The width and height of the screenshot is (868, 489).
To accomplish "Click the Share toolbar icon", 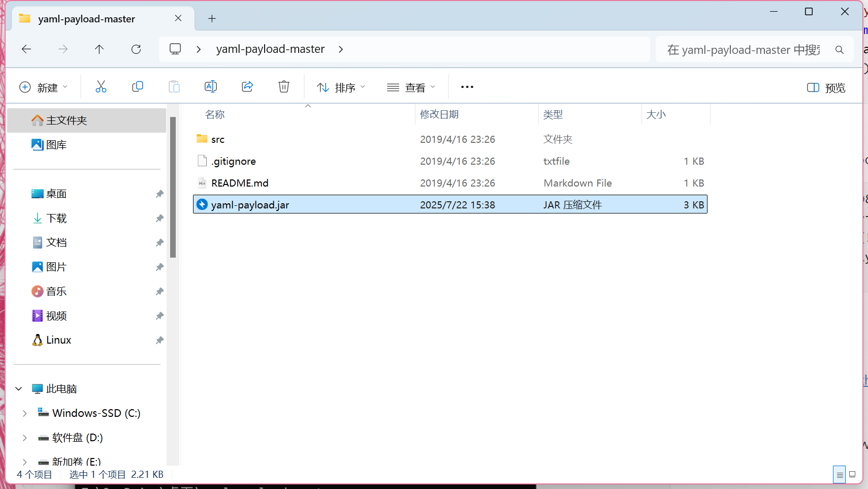I will pyautogui.click(x=247, y=87).
